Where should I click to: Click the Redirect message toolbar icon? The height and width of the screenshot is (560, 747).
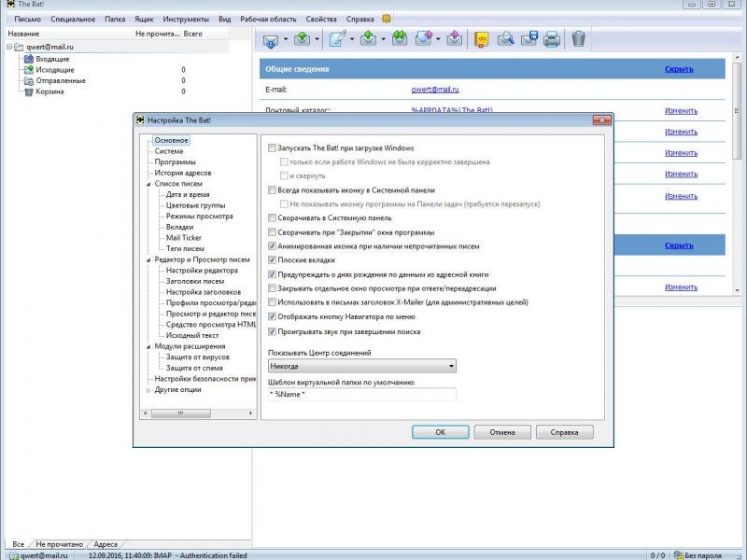pyautogui.click(x=455, y=39)
